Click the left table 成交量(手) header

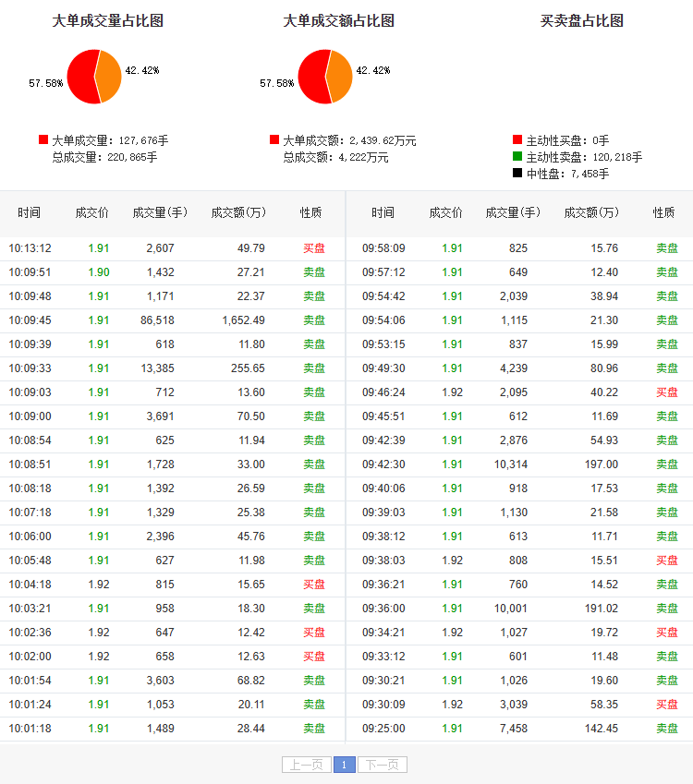(160, 213)
